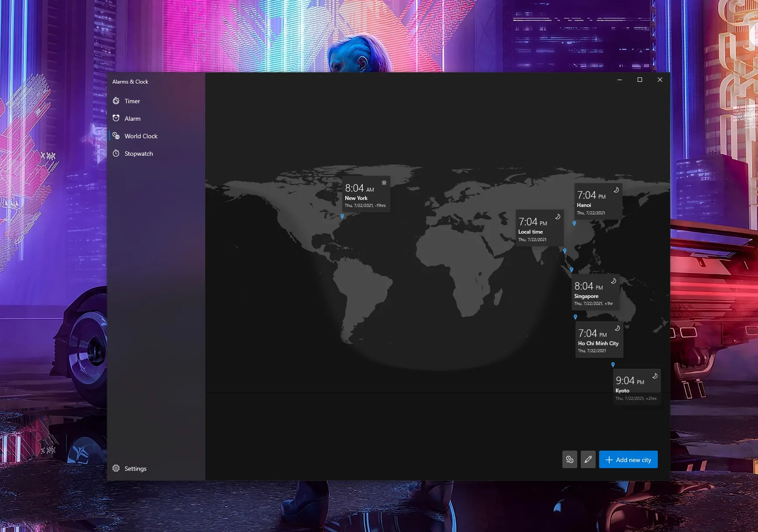Click the Kyoto location pin marker
The image size is (758, 532).
coord(613,364)
